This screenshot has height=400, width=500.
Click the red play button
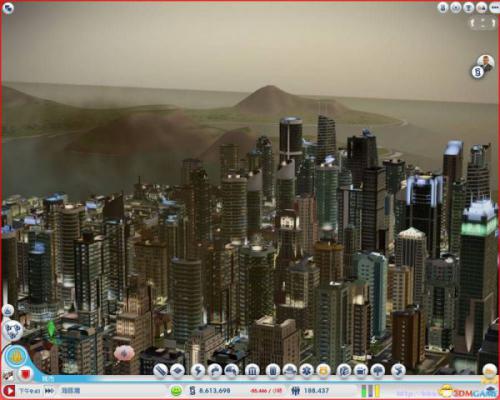pyautogui.click(x=9, y=390)
